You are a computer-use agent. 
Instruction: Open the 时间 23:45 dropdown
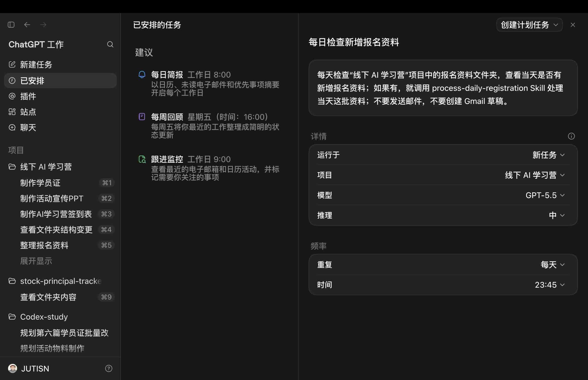pos(550,285)
